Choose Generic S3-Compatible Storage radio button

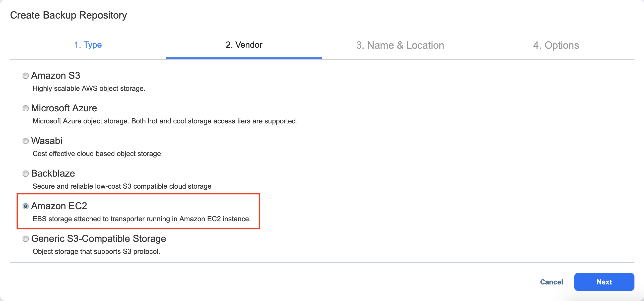coord(26,239)
